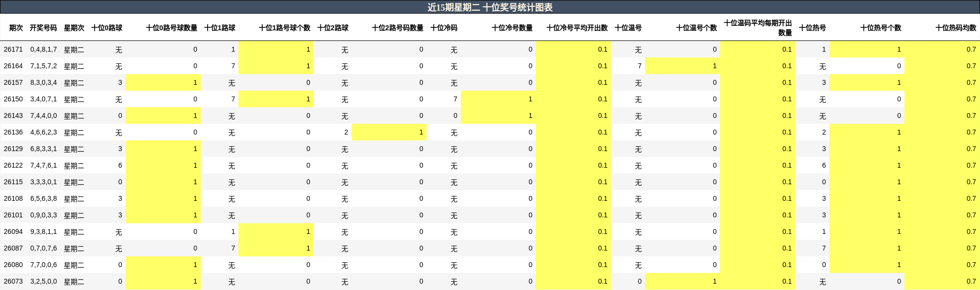Select winning numbers 3,4,0,7,1
This screenshot has width=980, height=290.
click(x=43, y=99)
